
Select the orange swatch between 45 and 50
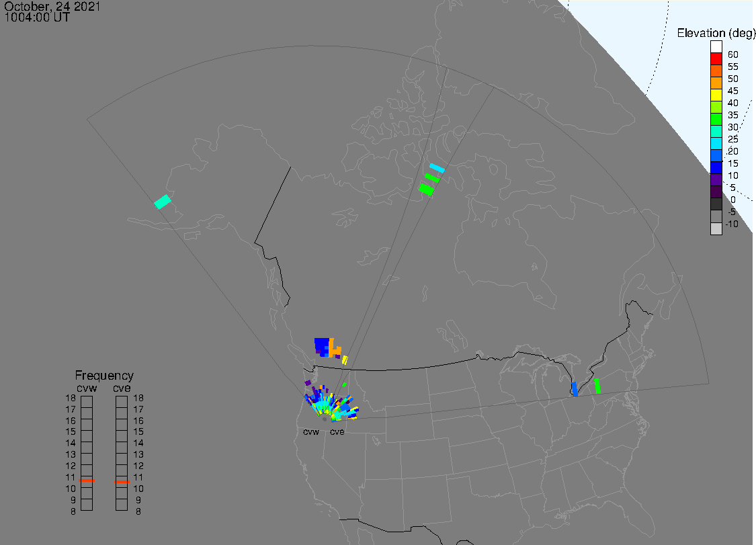pos(716,83)
